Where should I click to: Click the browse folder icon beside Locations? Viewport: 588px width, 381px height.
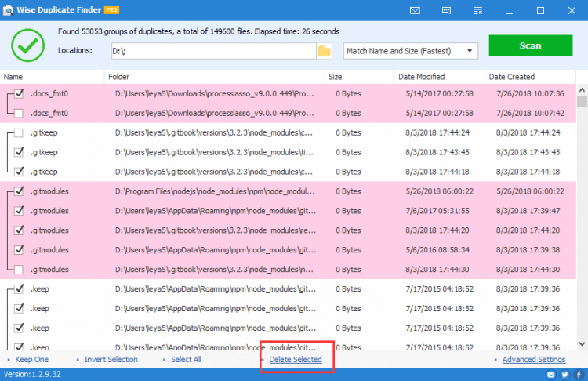pyautogui.click(x=324, y=51)
